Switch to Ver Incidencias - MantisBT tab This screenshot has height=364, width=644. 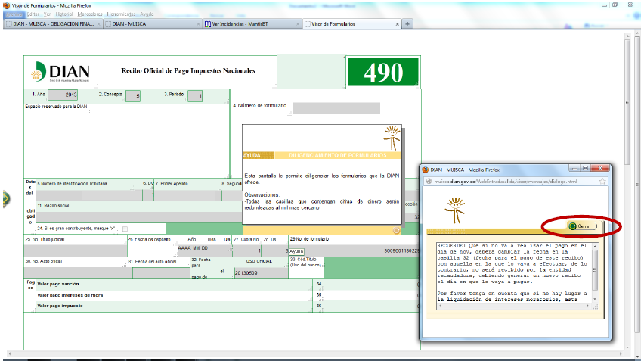tap(252, 24)
